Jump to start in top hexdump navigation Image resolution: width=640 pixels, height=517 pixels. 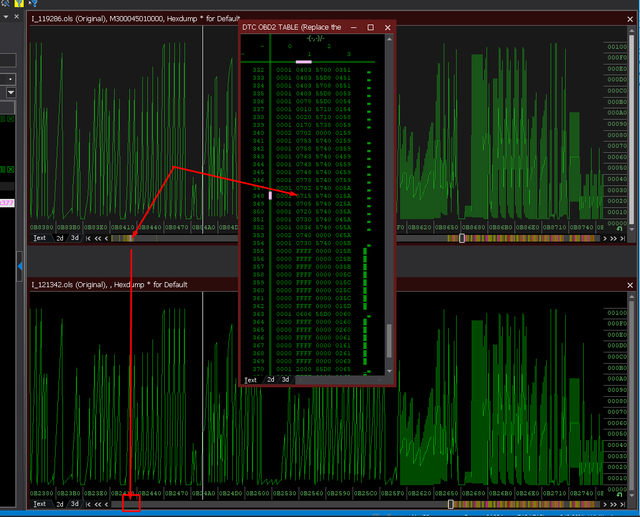coord(88,238)
